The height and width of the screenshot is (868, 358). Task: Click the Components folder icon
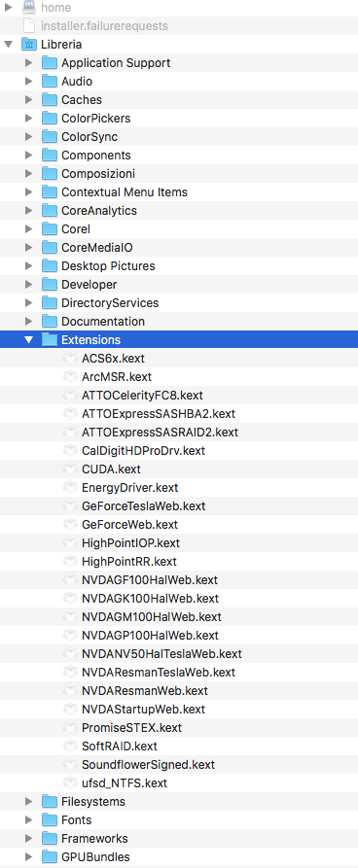coord(50,155)
